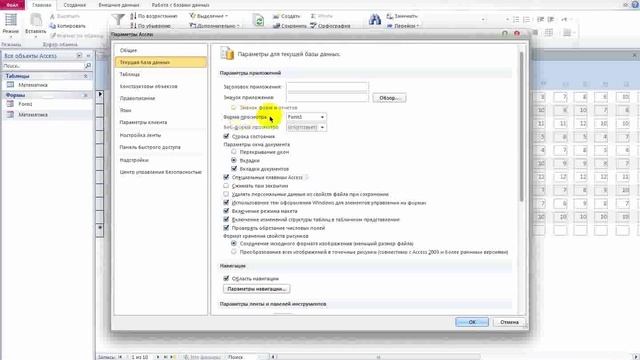Click Сохранить save record in ribbon
Image resolution: width=640 pixels, height=360 pixels.
point(289,26)
